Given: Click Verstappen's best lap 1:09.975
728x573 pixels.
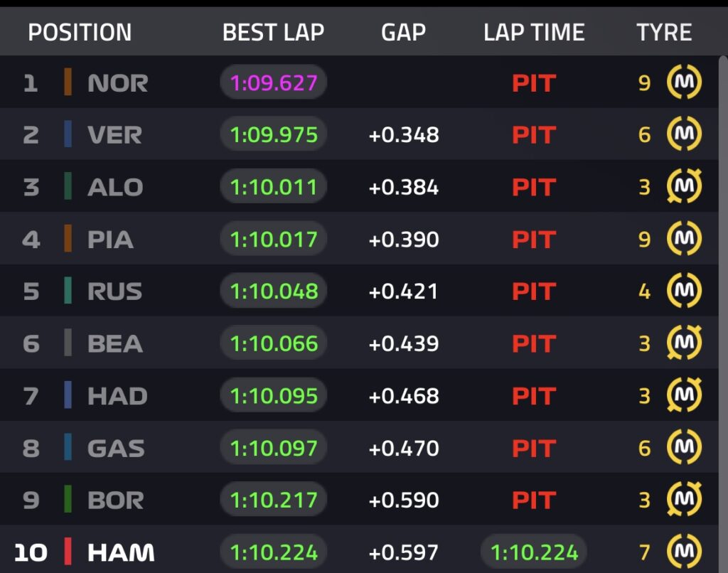Looking at the screenshot, I should coord(274,135).
